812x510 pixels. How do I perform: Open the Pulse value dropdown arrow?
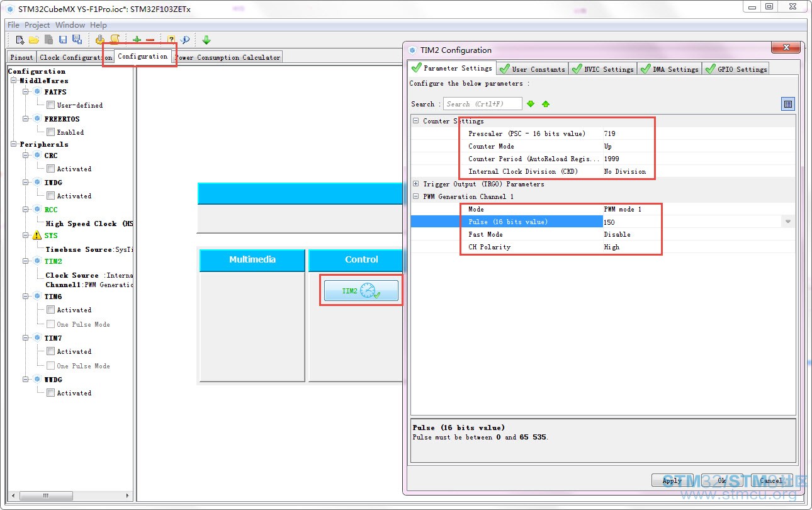787,222
